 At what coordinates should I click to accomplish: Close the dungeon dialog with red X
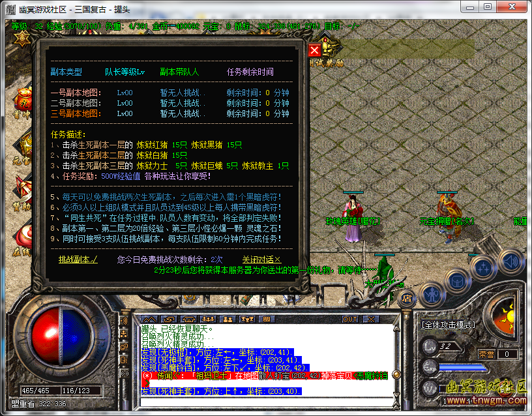point(314,51)
